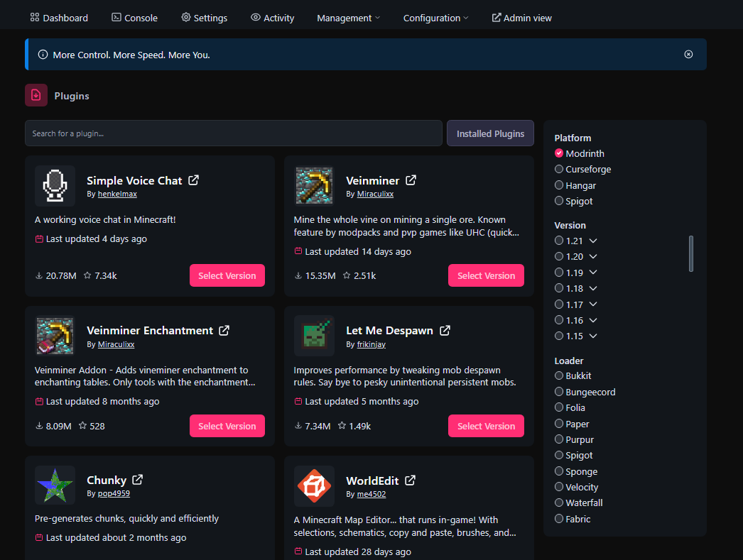Click Veinminer Enchantment star icon
The height and width of the screenshot is (560, 743).
(82, 426)
